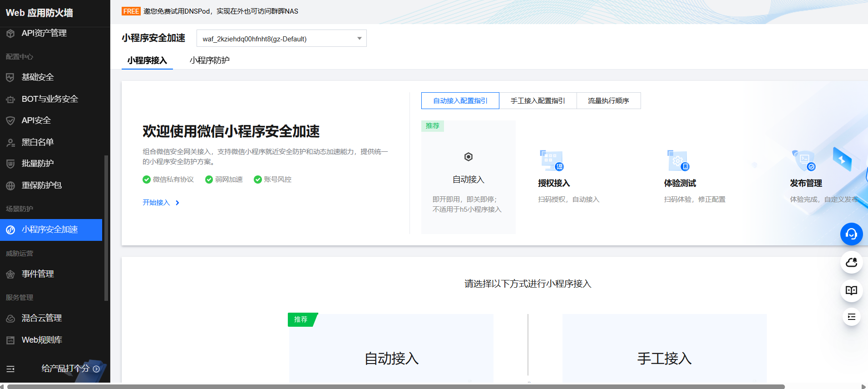Click the floating list menu icon
This screenshot has width=868, height=389.
[x=851, y=317]
